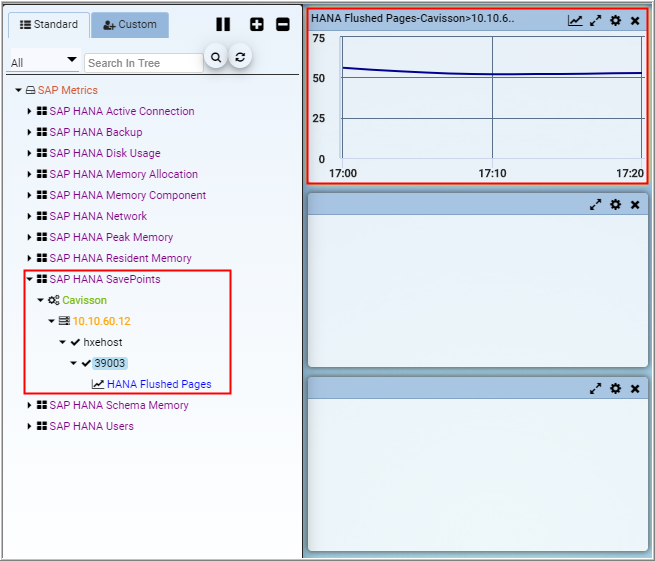The height and width of the screenshot is (561, 655).
Task: Select SAP HANA SavePoints label
Action: pyautogui.click(x=105, y=279)
